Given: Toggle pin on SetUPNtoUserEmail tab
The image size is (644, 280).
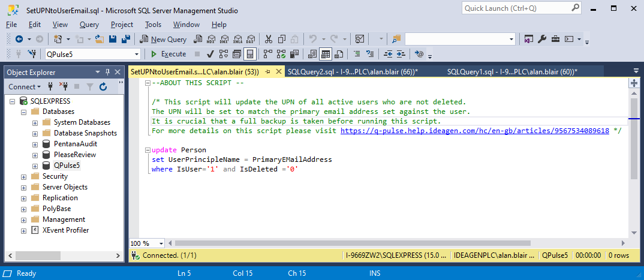Looking at the screenshot, I should [267, 72].
